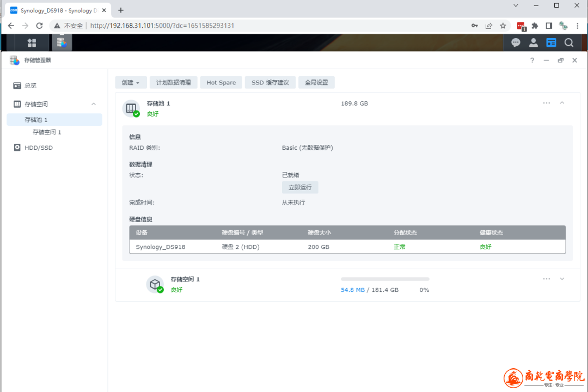Image resolution: width=588 pixels, height=392 pixels.
Task: Click the DSM search magnifier icon
Action: click(569, 42)
